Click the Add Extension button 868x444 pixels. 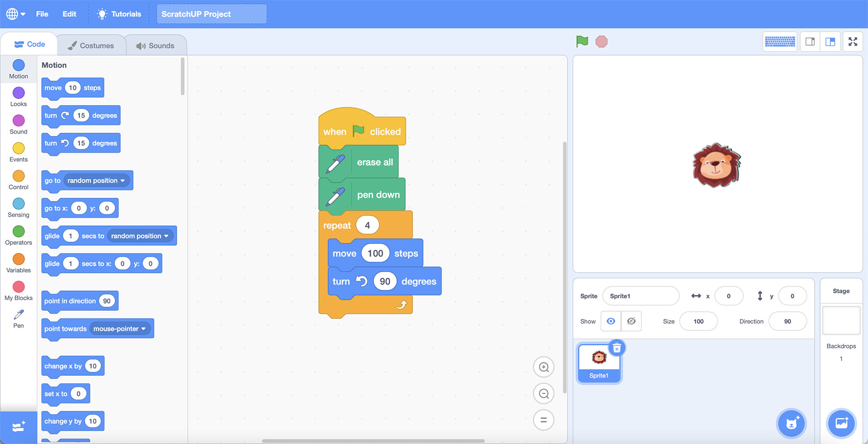click(x=19, y=427)
